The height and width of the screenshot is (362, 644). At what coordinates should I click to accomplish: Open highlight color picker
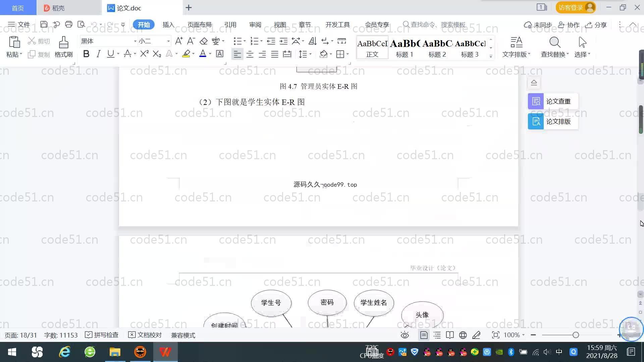tap(193, 54)
